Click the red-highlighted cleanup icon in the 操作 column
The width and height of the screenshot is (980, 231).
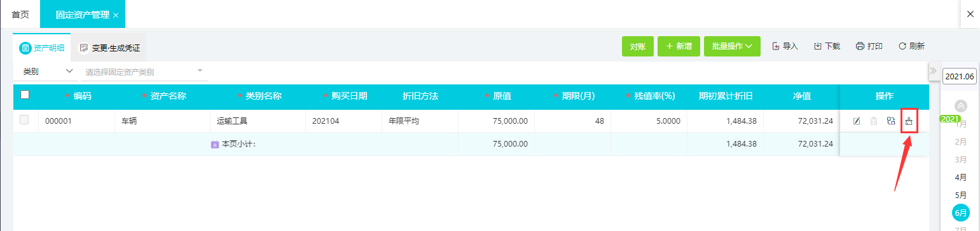909,121
